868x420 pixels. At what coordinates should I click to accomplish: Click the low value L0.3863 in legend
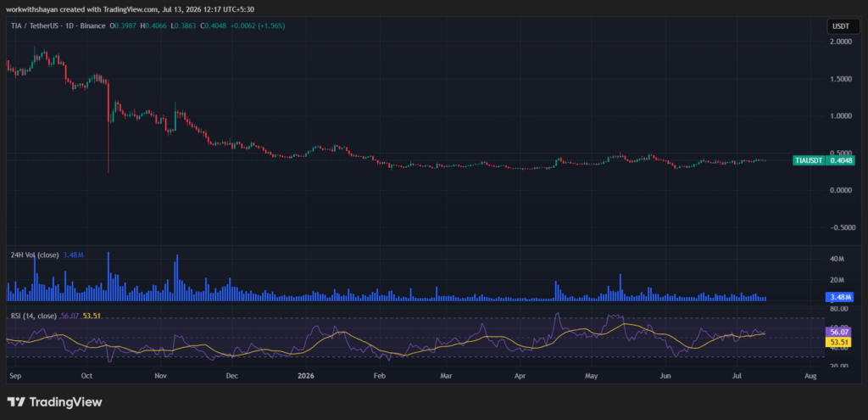coord(183,25)
